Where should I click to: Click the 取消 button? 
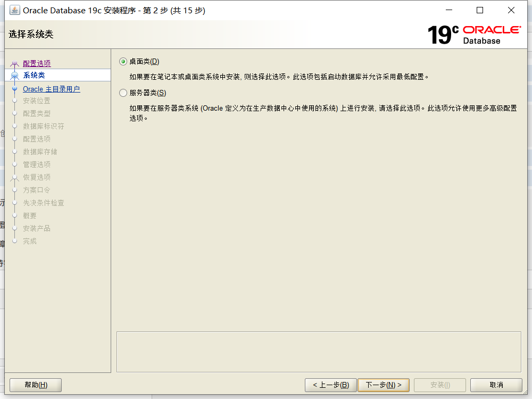pyautogui.click(x=496, y=385)
